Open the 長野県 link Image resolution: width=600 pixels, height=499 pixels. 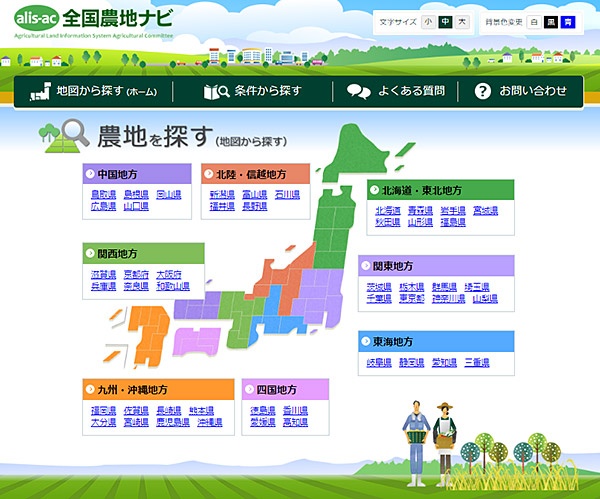click(x=254, y=206)
